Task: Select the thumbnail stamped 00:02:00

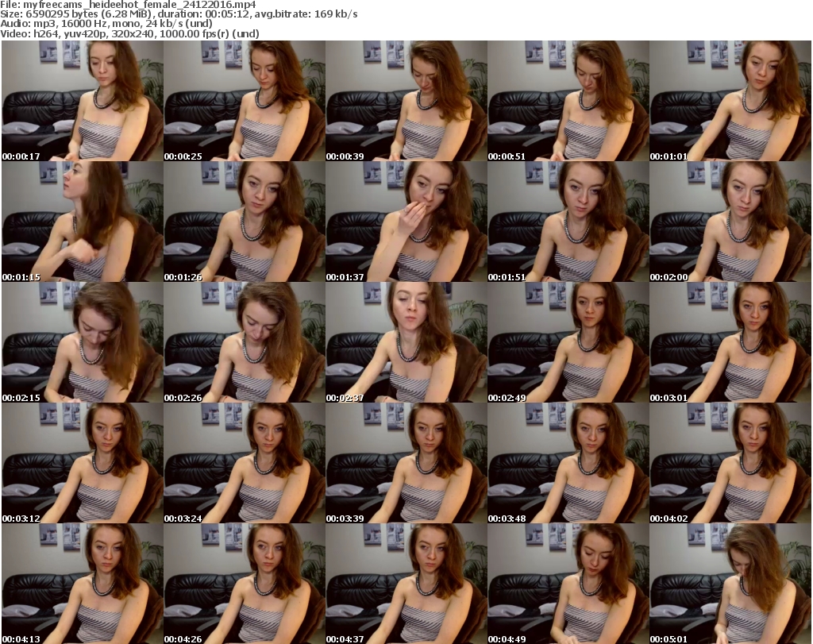Action: (730, 222)
